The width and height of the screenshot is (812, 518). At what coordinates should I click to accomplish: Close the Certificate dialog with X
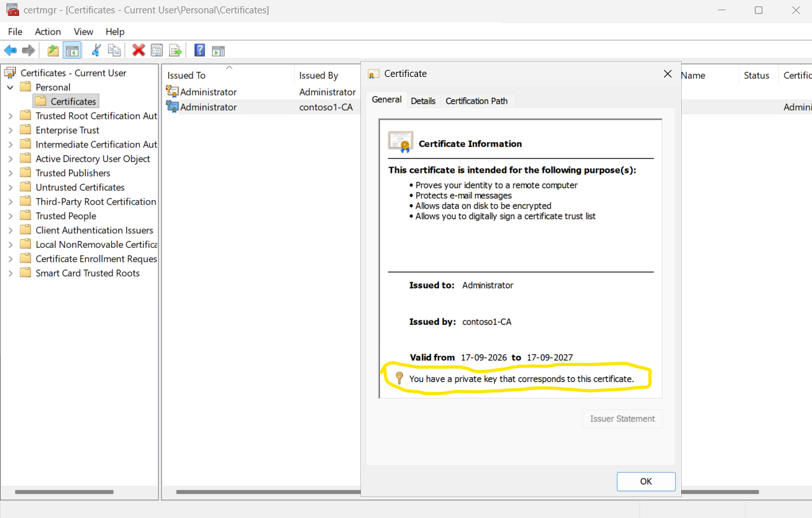[667, 74]
